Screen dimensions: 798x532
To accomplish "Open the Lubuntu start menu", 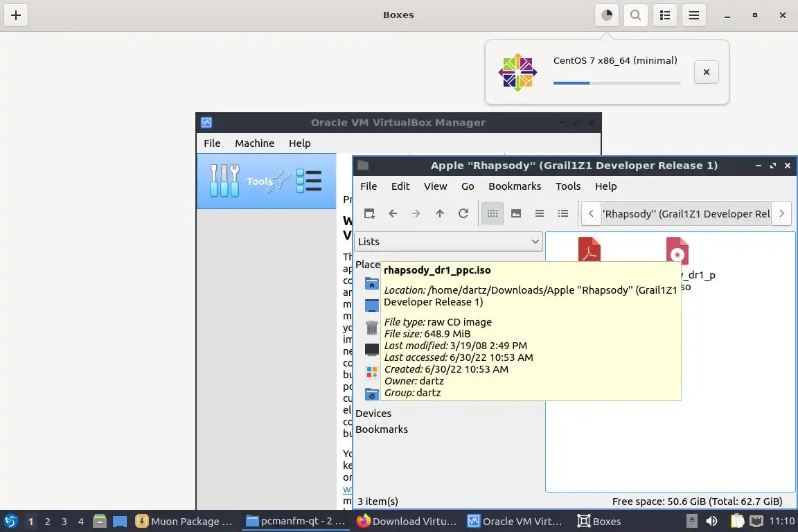I will click(10, 522).
